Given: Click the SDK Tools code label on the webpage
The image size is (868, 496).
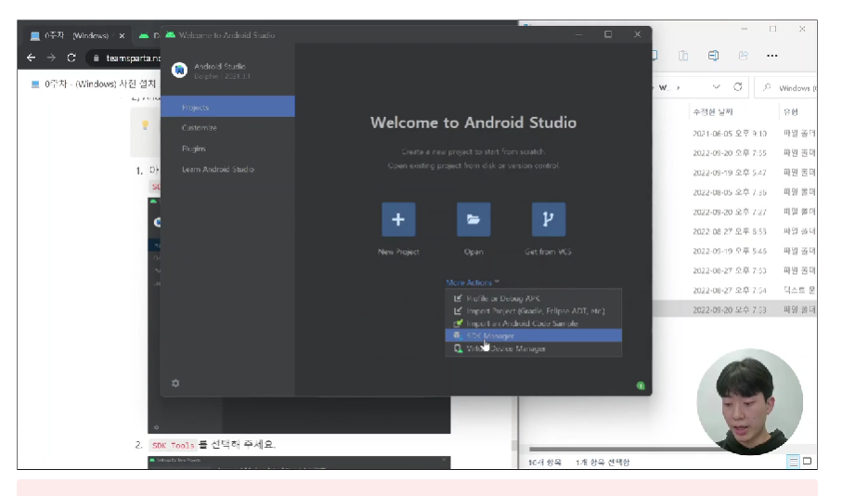Looking at the screenshot, I should click(174, 445).
